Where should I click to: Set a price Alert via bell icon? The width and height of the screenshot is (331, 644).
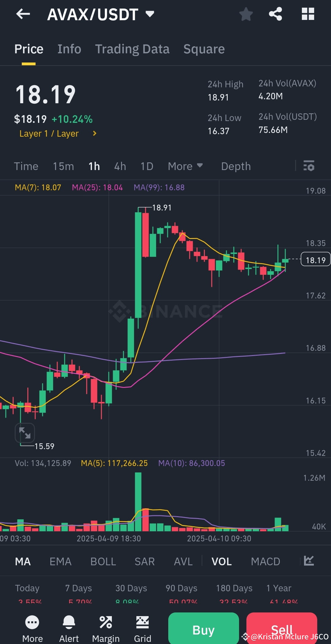(x=69, y=623)
